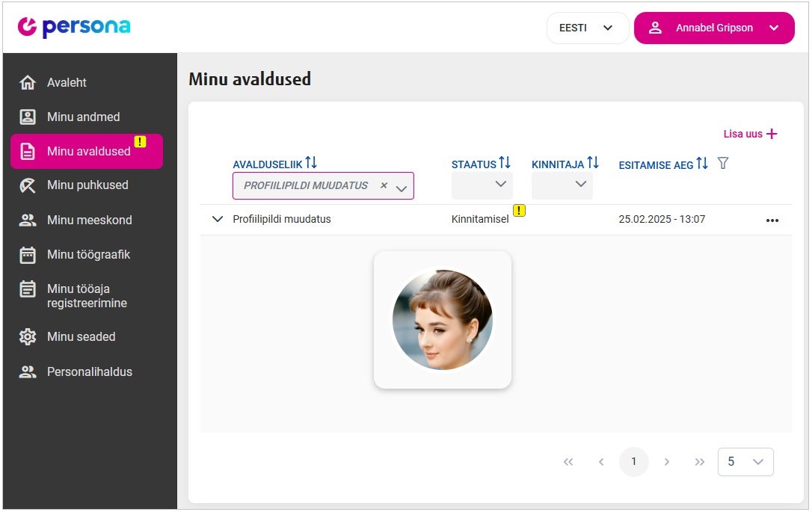Click the persona logo
Viewport: 812px width, 512px height.
(74, 28)
